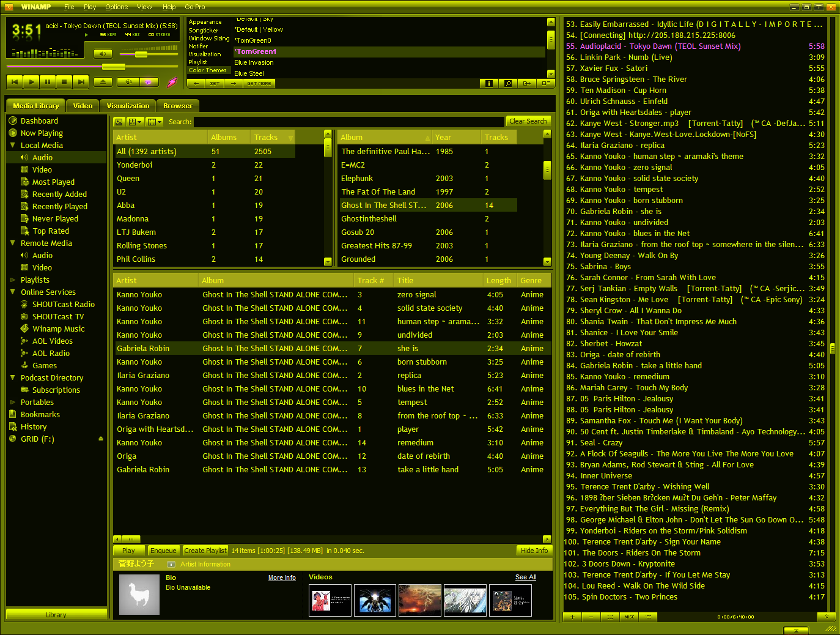Open the second view layout dropdown
This screenshot has width=840, height=635.
135,122
